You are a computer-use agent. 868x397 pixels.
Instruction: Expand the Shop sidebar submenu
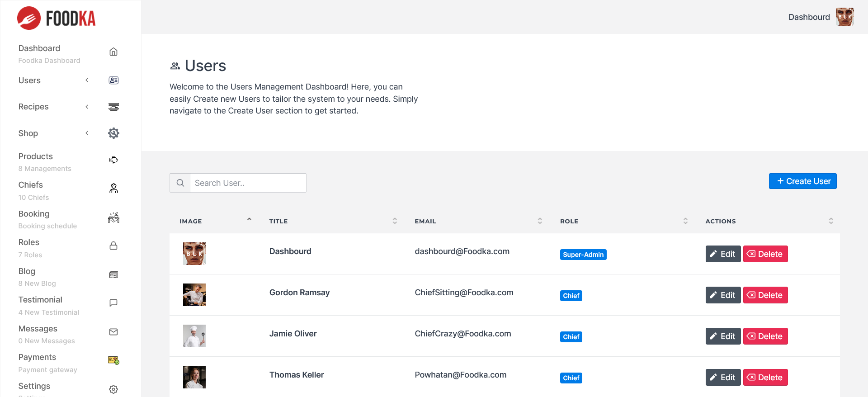tap(87, 133)
